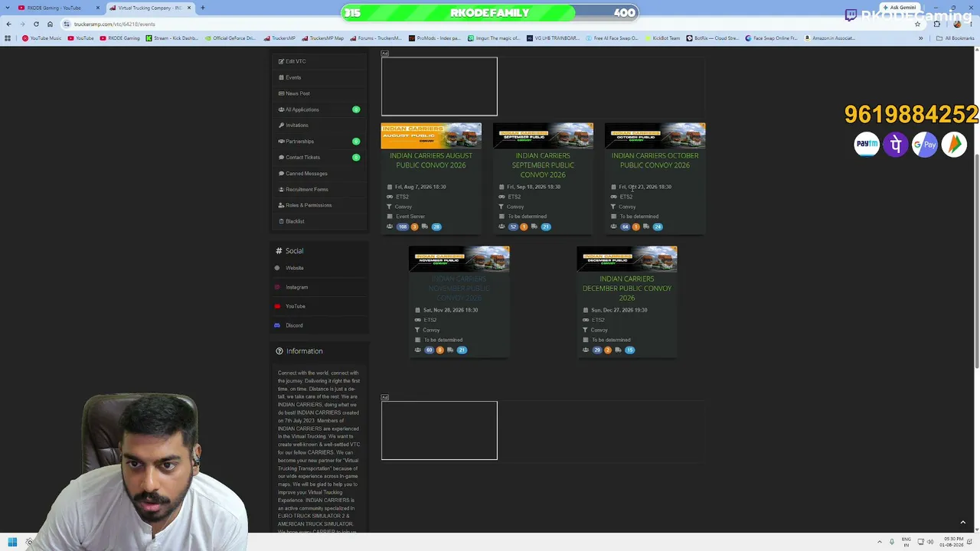Image resolution: width=980 pixels, height=551 pixels.
Task: Go back to the previous page
Action: [8, 24]
